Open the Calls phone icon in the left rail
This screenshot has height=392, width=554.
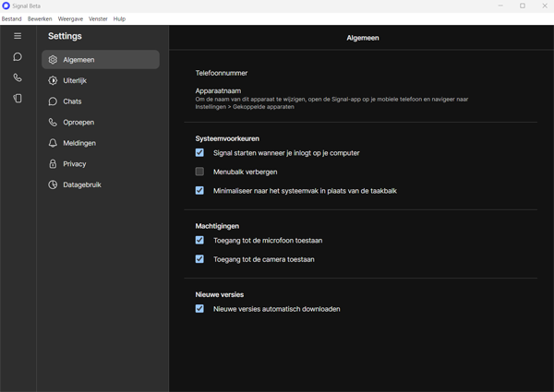(x=18, y=77)
